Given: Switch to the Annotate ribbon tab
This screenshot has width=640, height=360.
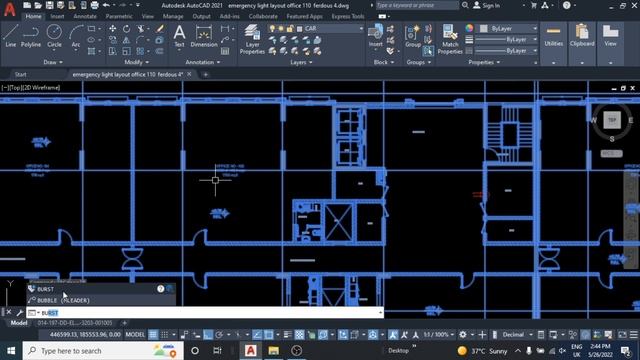Looking at the screenshot, I should pos(85,16).
